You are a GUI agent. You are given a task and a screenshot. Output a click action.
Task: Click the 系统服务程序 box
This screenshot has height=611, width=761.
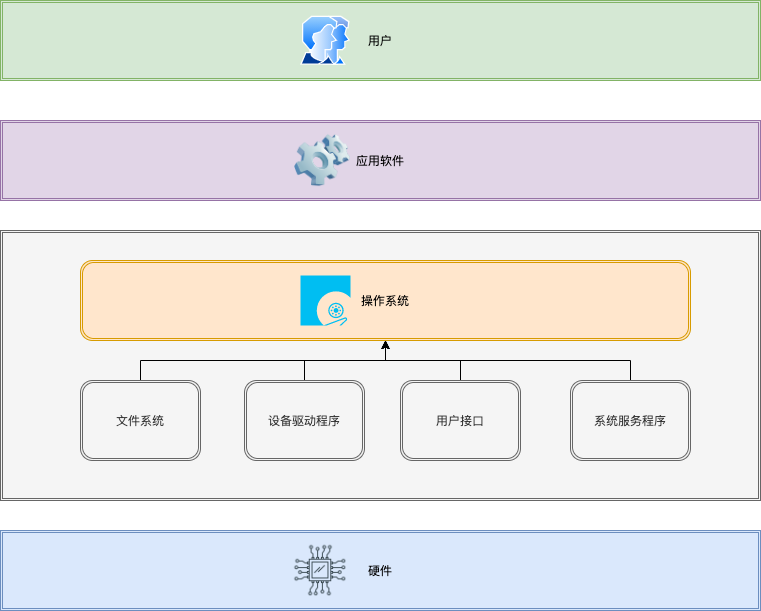[x=630, y=420]
